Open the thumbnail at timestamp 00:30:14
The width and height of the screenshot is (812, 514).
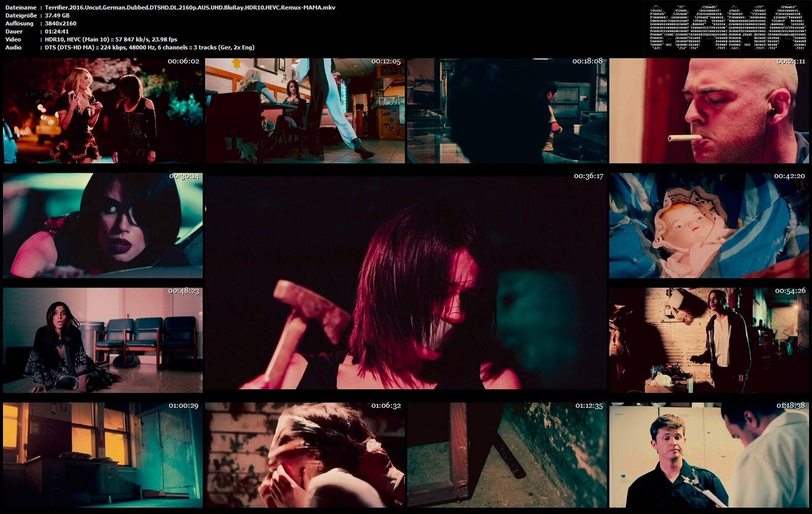coord(103,225)
